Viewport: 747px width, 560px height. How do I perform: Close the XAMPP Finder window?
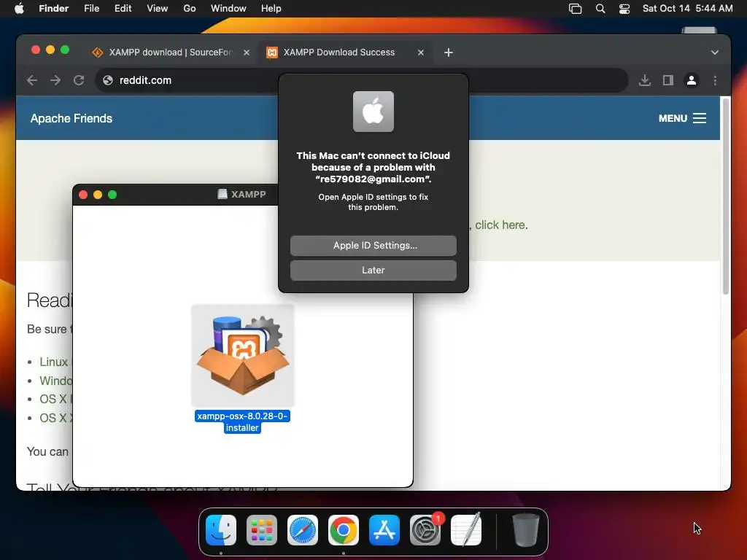(83, 194)
